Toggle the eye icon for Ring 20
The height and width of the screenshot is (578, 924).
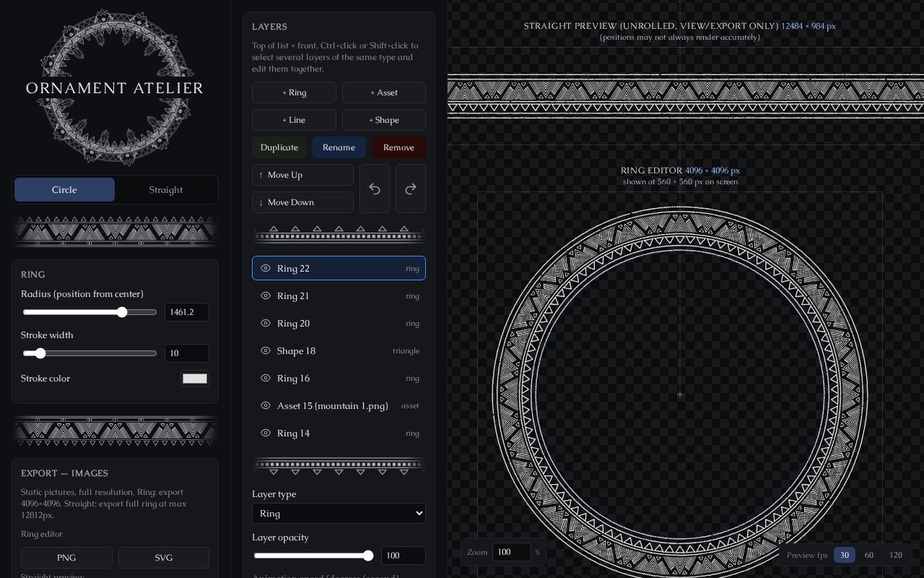pos(266,323)
